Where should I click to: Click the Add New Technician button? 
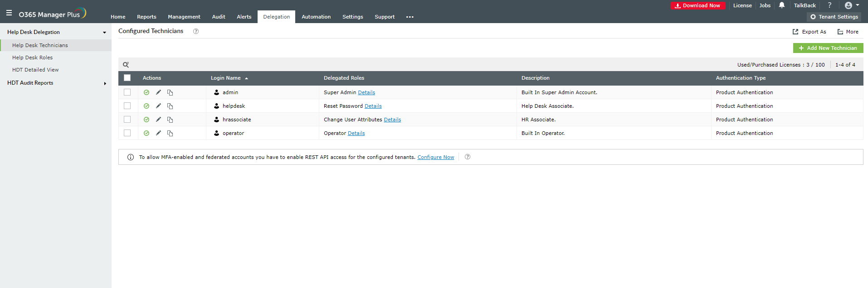[828, 48]
